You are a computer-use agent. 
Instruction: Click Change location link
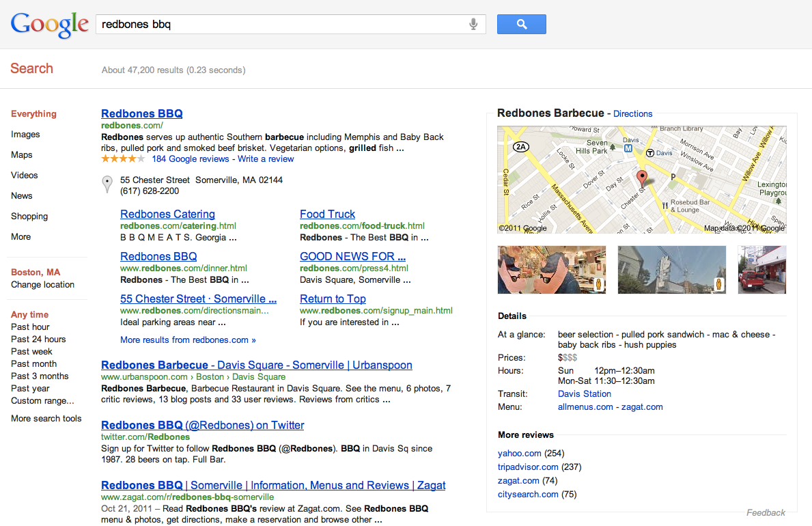pyautogui.click(x=42, y=285)
